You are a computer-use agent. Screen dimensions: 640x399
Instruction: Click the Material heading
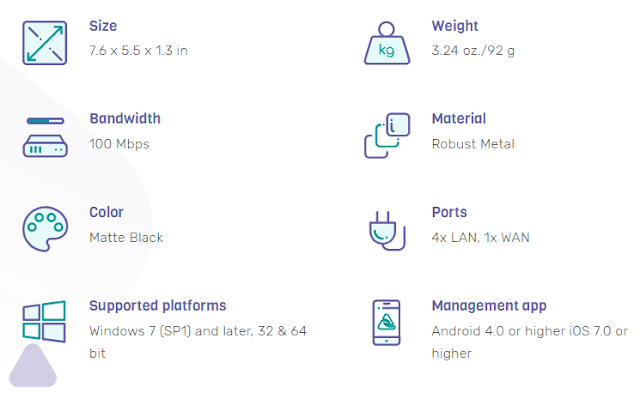(x=459, y=119)
